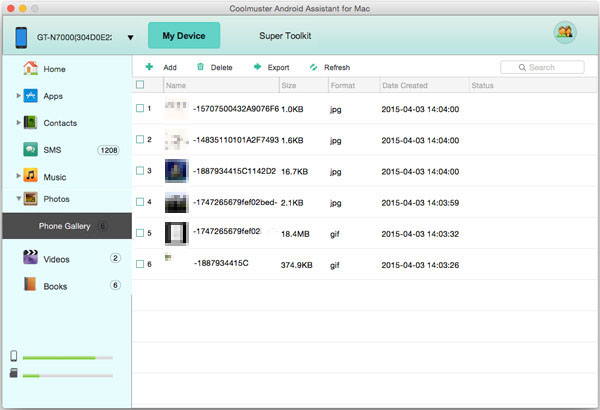Click the user account icon top right
This screenshot has height=410, width=600.
click(564, 33)
